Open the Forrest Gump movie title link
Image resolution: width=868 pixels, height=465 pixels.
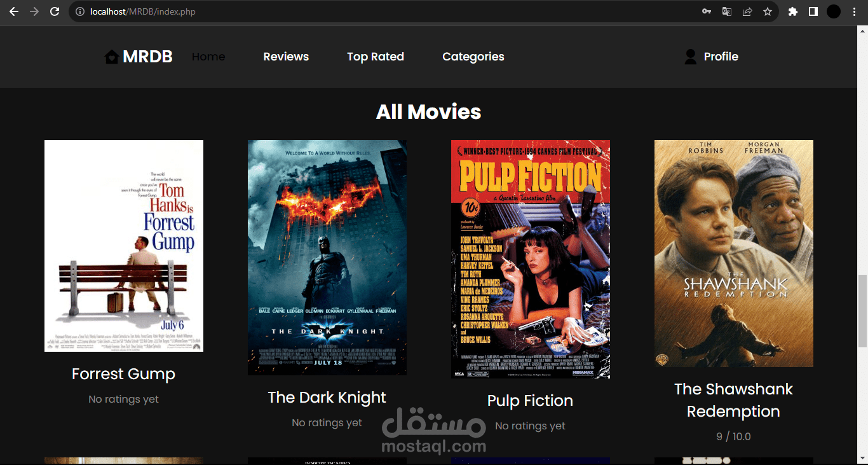123,374
